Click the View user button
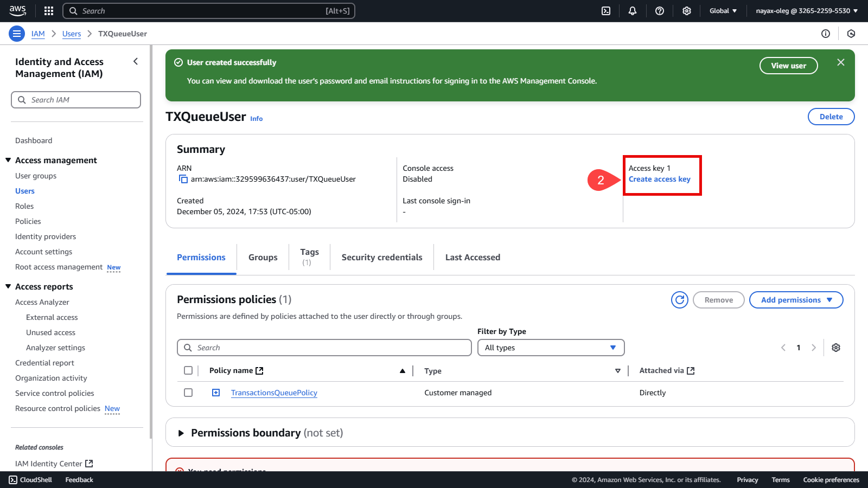Image resolution: width=868 pixels, height=488 pixels. [x=789, y=66]
